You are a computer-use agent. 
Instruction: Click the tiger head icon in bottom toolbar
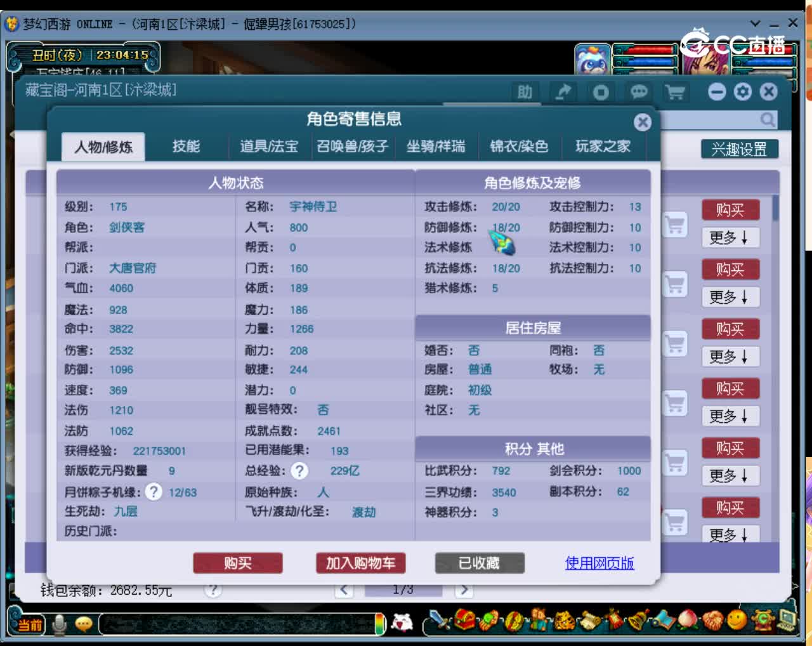click(563, 619)
